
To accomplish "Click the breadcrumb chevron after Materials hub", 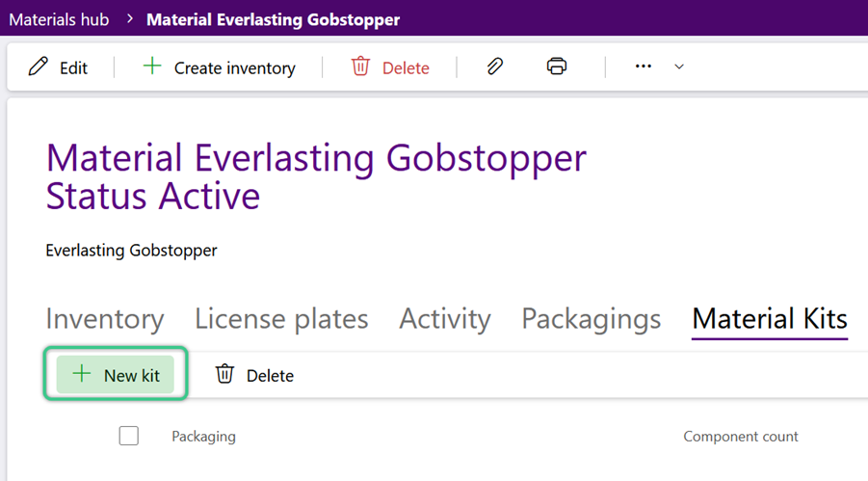I will pos(129,19).
